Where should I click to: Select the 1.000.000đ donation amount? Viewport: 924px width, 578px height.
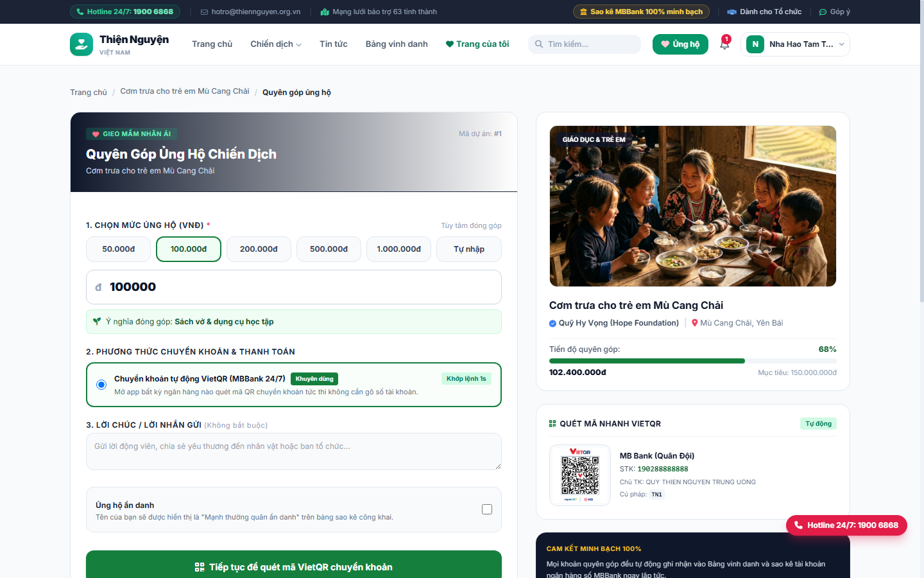click(399, 249)
